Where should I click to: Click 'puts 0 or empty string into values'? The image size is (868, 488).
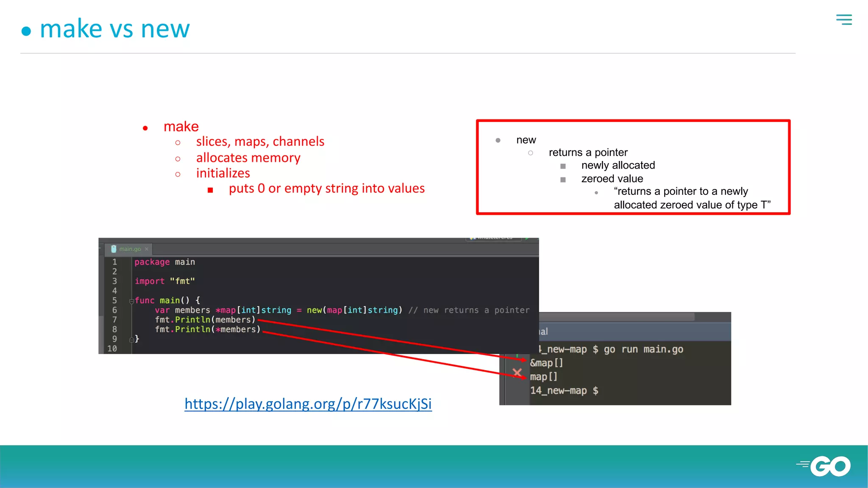click(327, 189)
